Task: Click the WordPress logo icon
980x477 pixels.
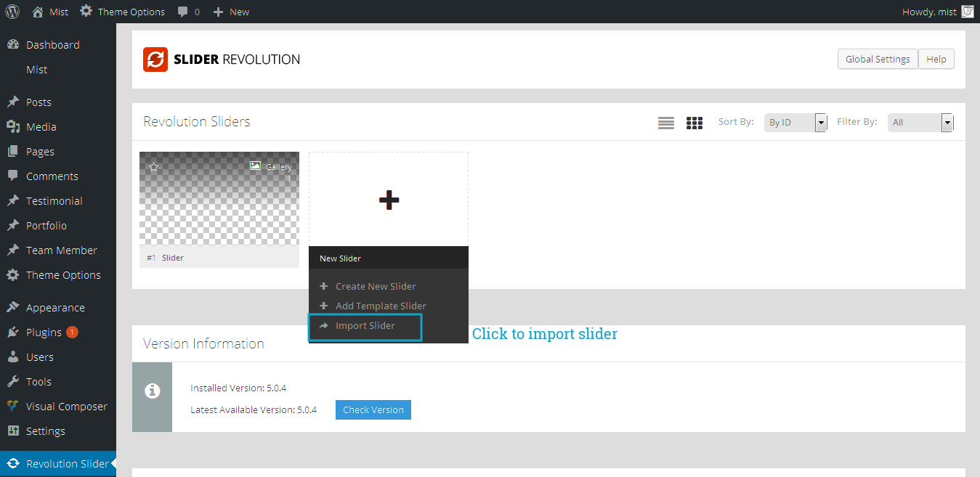Action: [x=12, y=12]
